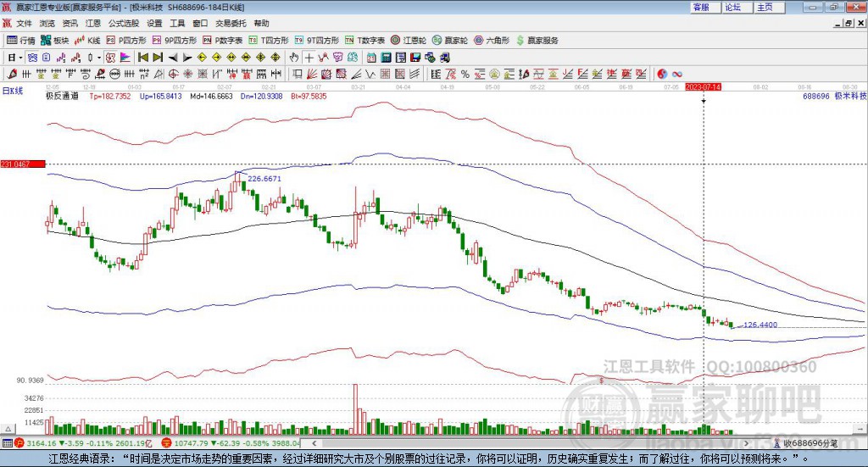Click the first yellow diamond arrow icon
This screenshot has width=868, height=467.
[202, 58]
